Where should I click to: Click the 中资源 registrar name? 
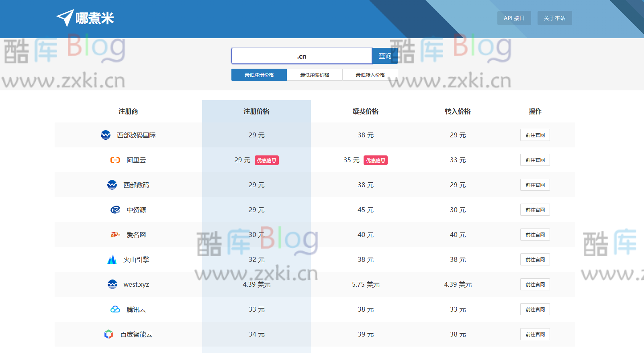[136, 210]
